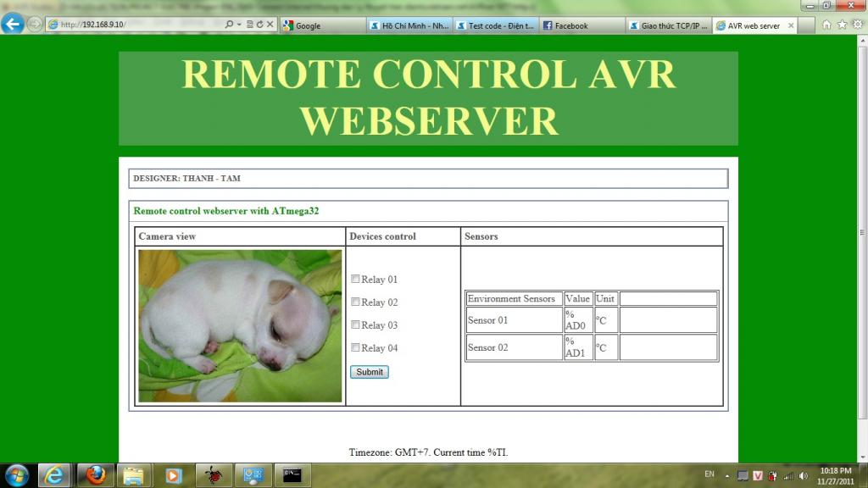This screenshot has height=488, width=868.
Task: Click the 'Devices control' column header
Action: [382, 236]
